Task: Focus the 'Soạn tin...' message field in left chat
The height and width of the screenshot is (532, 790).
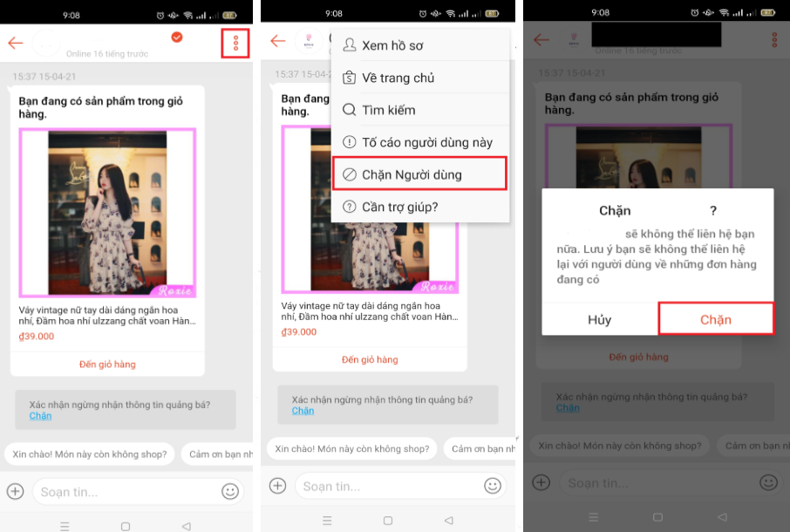Action: [x=122, y=492]
